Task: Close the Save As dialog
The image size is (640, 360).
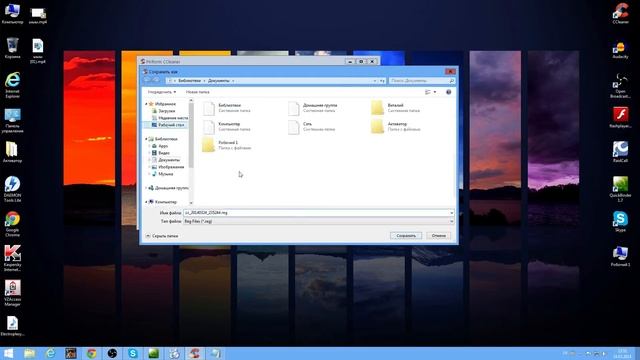Action: [450, 71]
